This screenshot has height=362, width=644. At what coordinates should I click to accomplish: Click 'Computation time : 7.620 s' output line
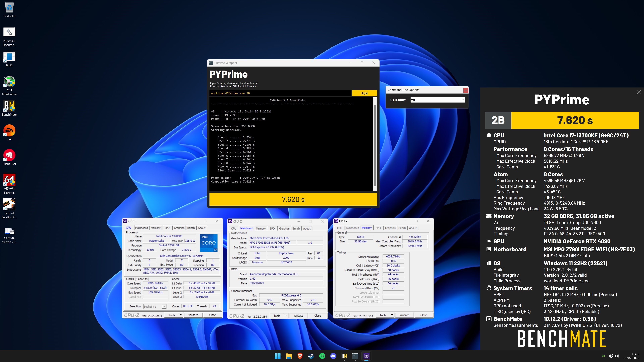pyautogui.click(x=233, y=182)
